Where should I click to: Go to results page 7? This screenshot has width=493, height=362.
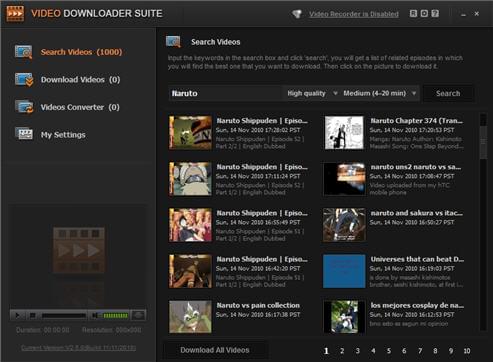point(420,351)
